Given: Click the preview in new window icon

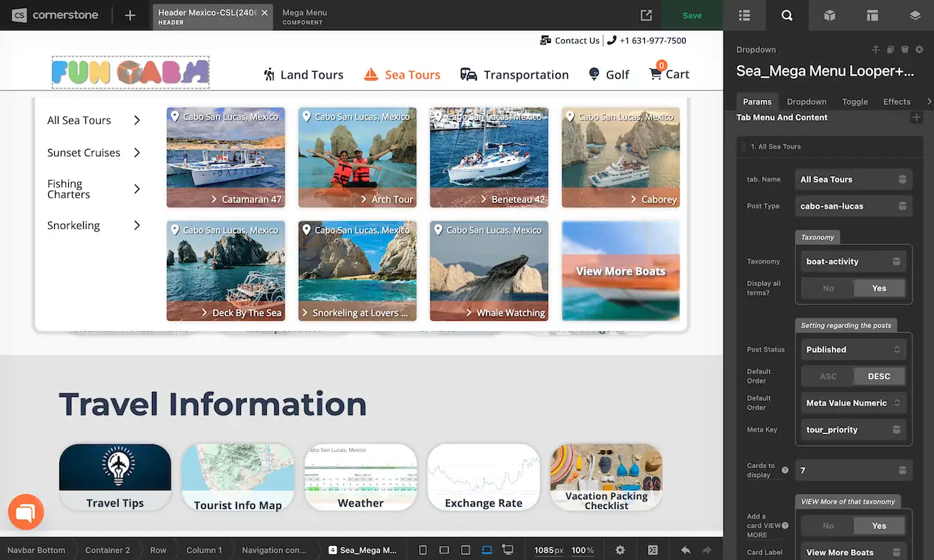Looking at the screenshot, I should tap(646, 16).
